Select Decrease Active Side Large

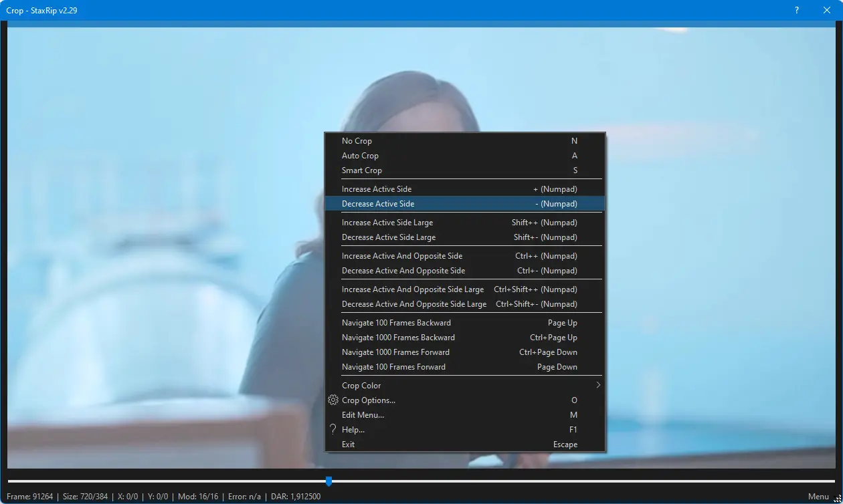[465, 237]
